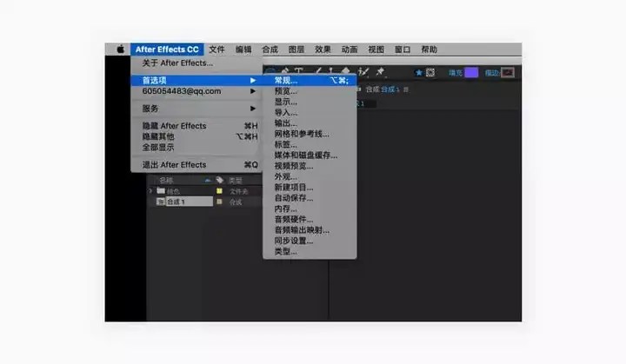Open 预览... preferences
This screenshot has height=364, width=626.
pos(310,91)
